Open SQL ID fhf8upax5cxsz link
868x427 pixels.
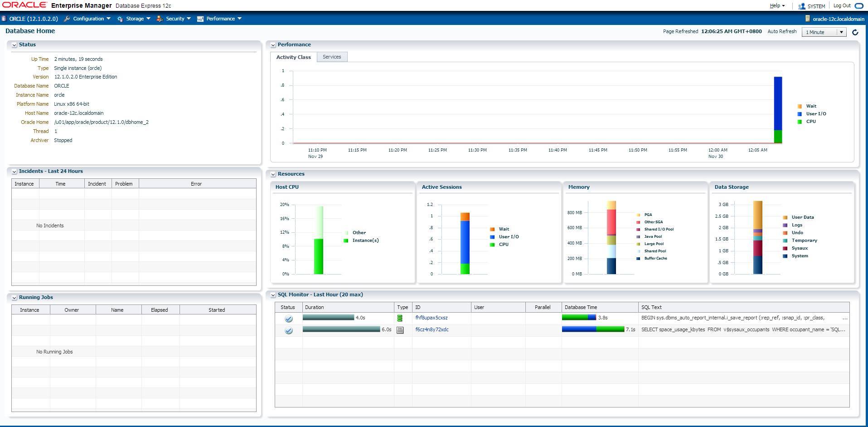(431, 318)
